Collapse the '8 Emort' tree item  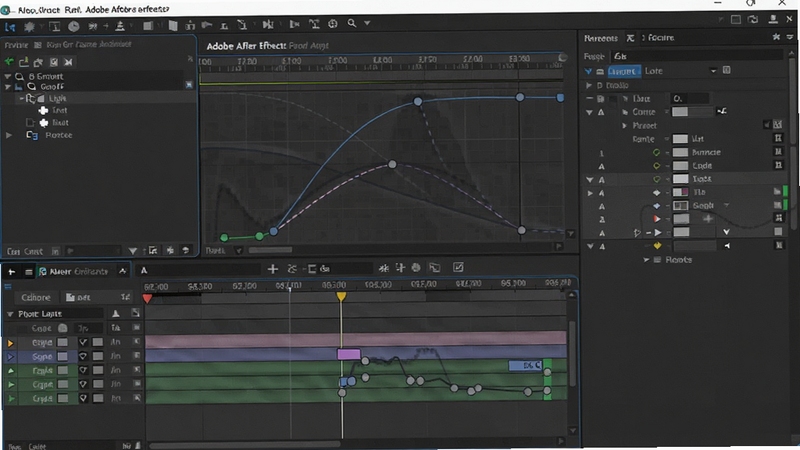(8, 77)
